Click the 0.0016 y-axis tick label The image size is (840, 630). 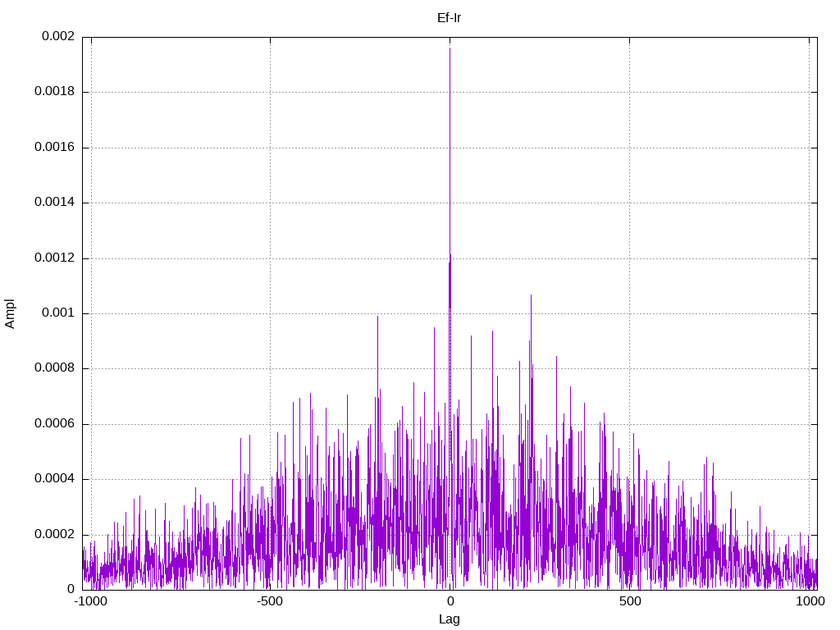point(54,148)
